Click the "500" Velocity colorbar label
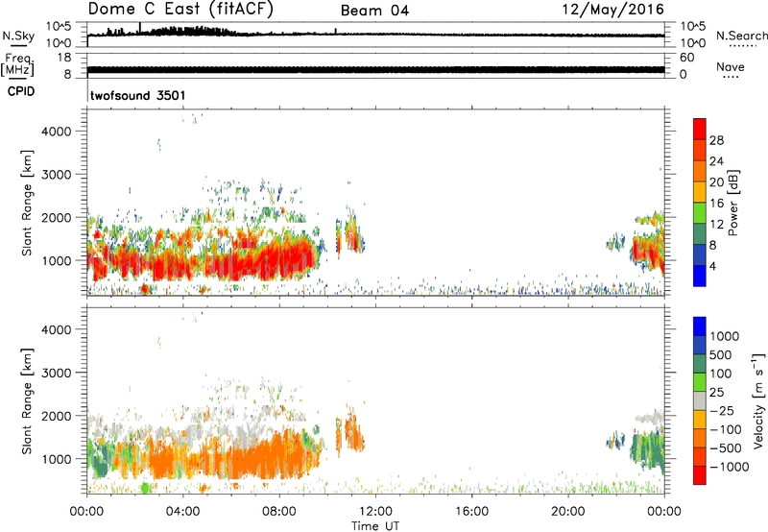This screenshot has width=768, height=532. tap(720, 354)
